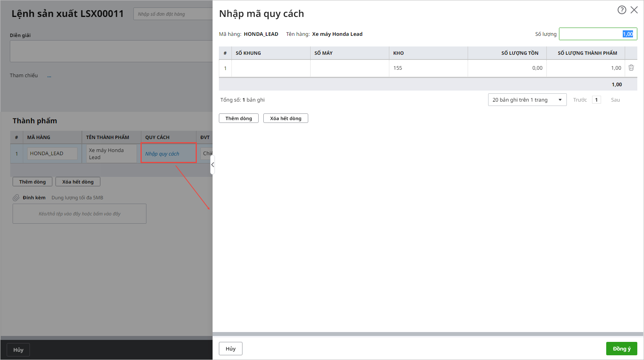Go to the Trước previous page
This screenshot has width=644, height=360.
[x=580, y=100]
